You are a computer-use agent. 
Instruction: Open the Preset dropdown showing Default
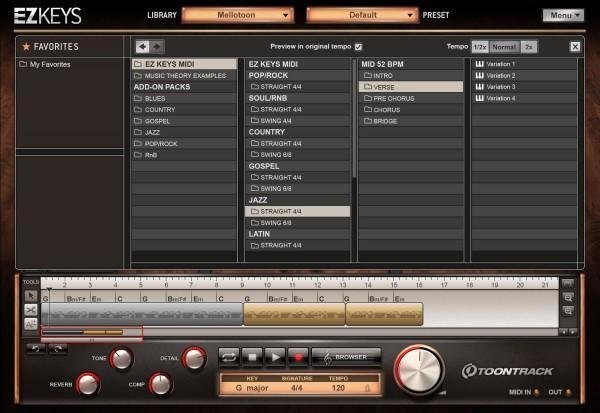(x=361, y=16)
